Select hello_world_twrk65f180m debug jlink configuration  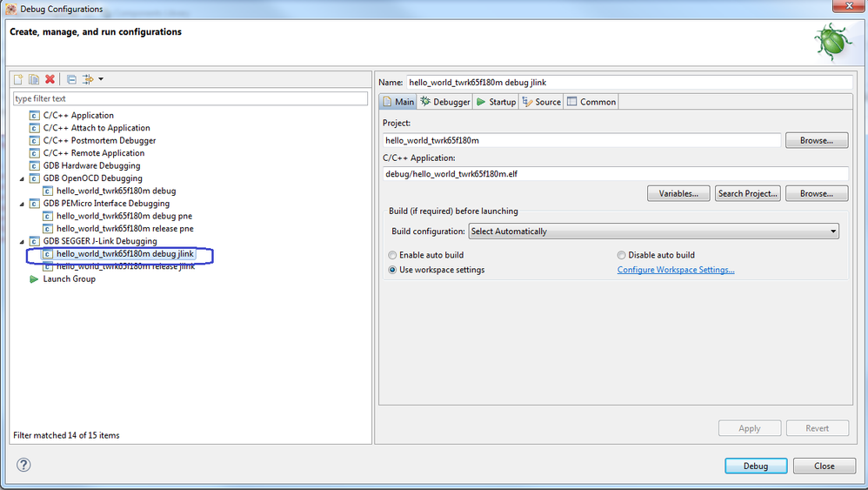pyautogui.click(x=125, y=254)
